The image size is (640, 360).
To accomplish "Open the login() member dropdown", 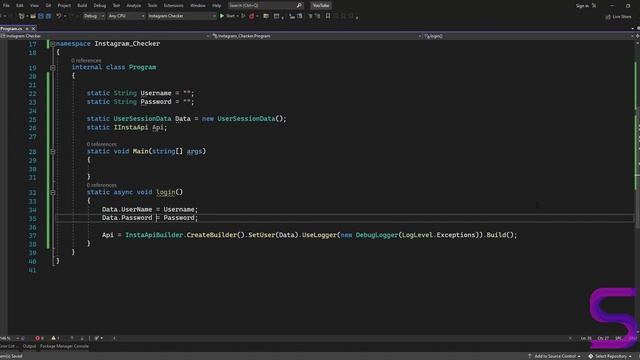I will click(528, 36).
